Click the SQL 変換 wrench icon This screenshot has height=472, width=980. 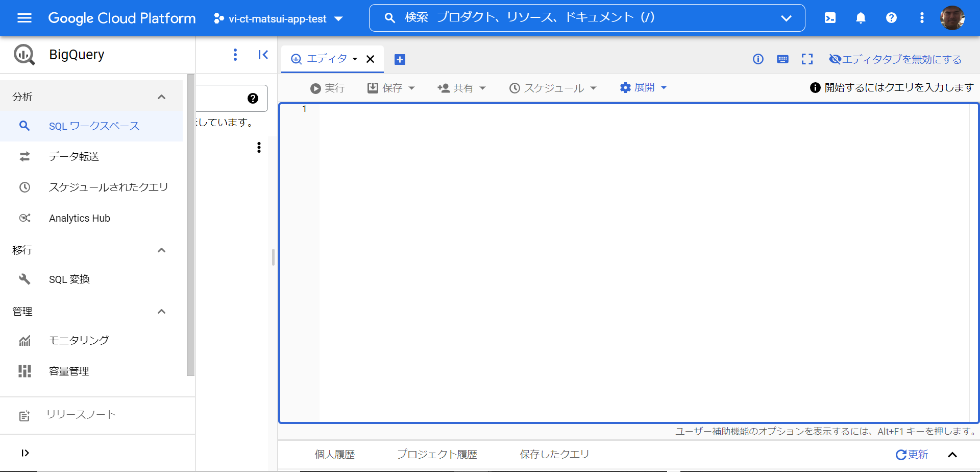click(x=24, y=279)
